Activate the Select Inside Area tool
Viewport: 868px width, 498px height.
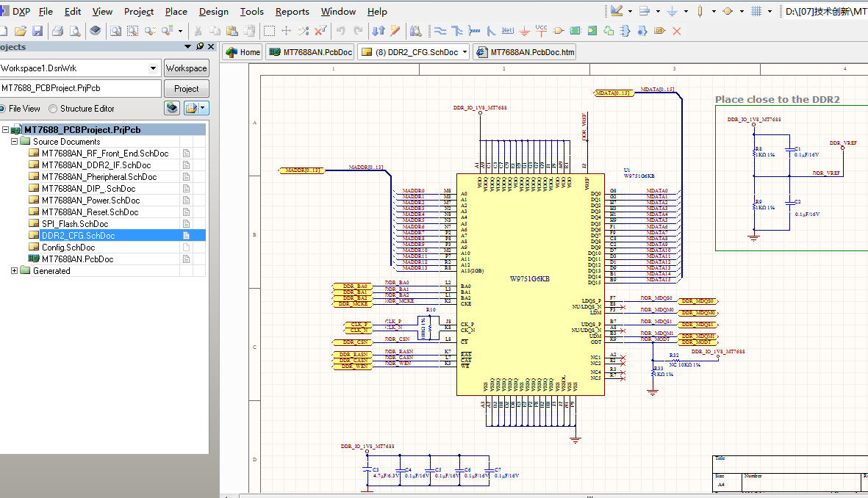269,31
